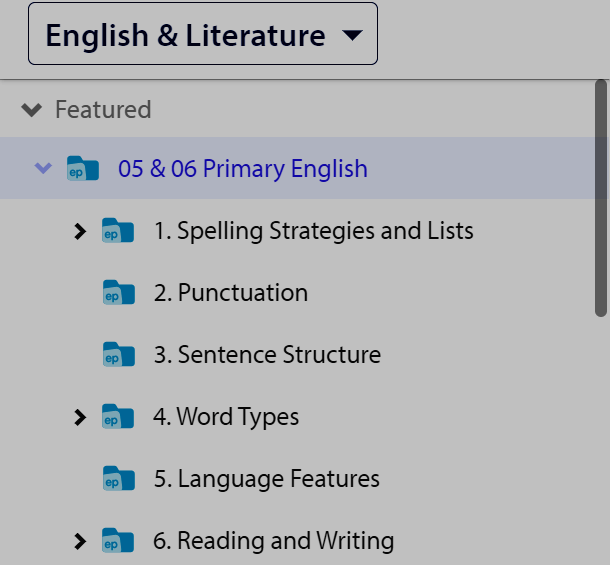Collapse the 05 & 06 Primary English folder

[43, 168]
